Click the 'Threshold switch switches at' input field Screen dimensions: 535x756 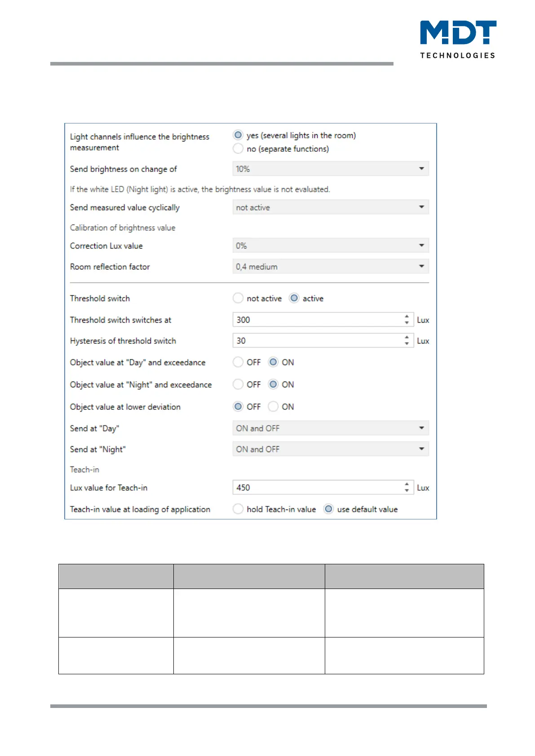[x=318, y=320]
